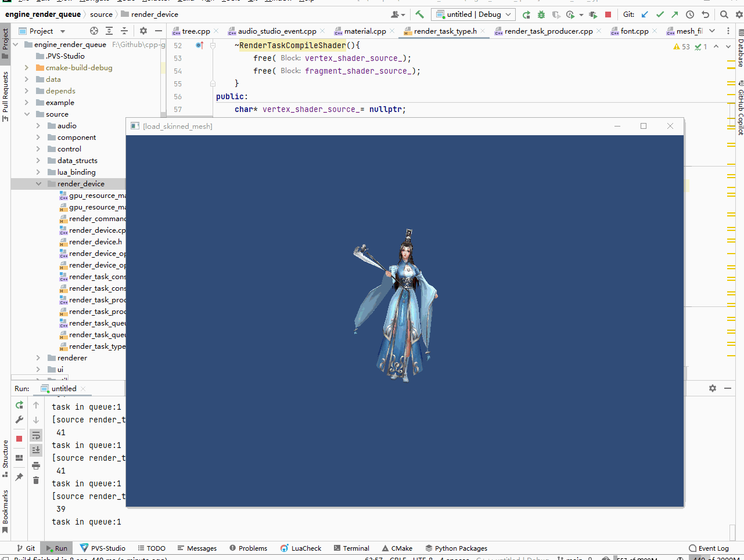Screen dimensions: 744x560
Task: Open LuaCheck tool window
Action: [301, 548]
